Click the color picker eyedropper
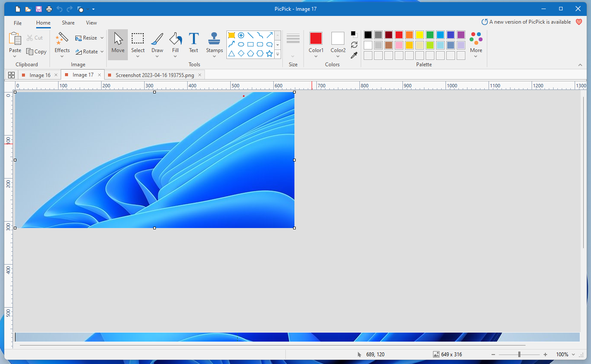This screenshot has height=364, width=591. 354,55
